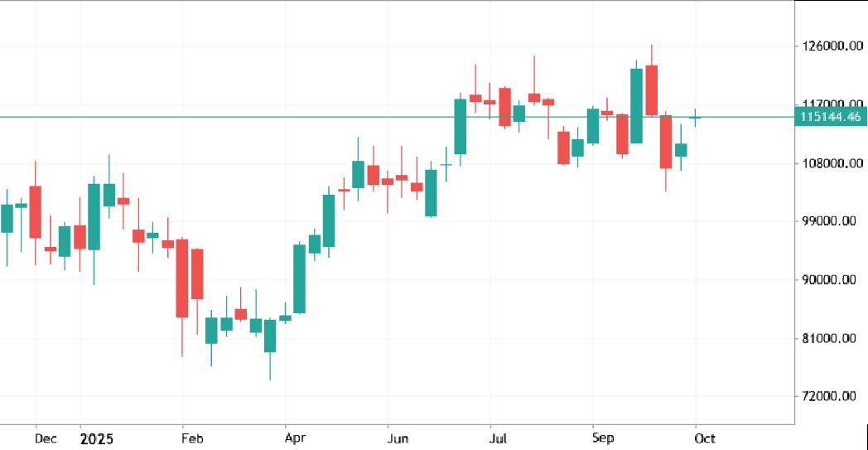Click the 126000.00 price axis label
868x450 pixels.
tap(831, 46)
